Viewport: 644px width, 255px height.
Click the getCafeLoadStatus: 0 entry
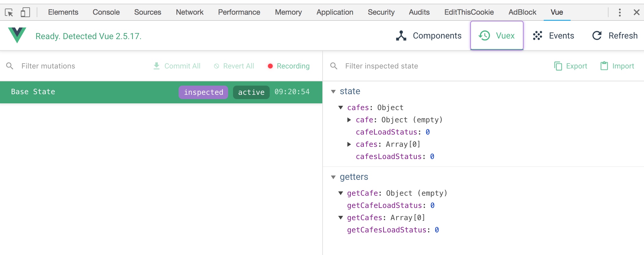[391, 205]
